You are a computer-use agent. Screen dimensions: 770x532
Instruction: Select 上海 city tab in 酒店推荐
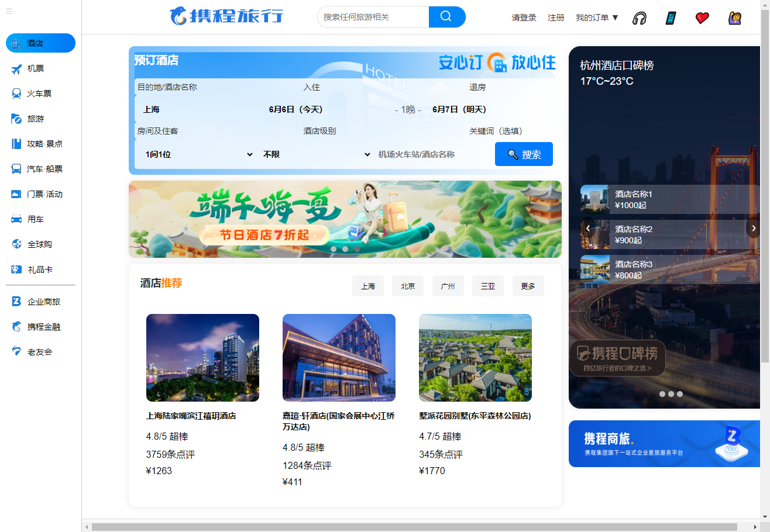click(x=368, y=286)
